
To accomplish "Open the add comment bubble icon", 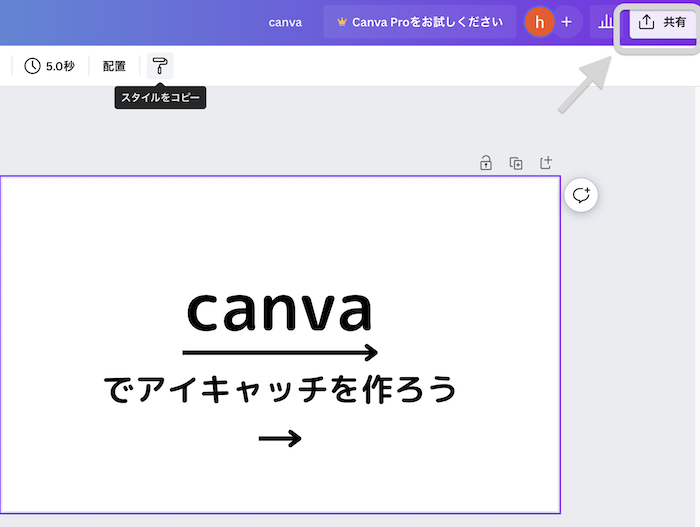I will point(582,195).
